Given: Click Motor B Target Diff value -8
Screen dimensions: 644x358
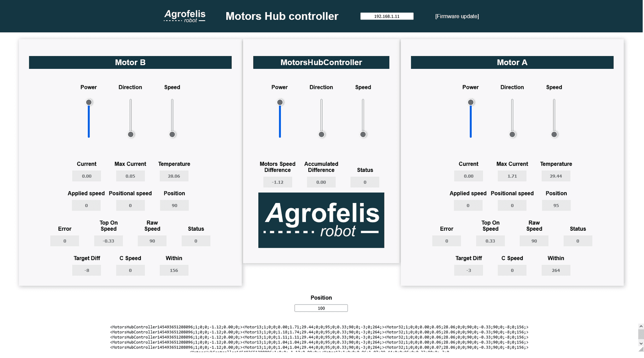Looking at the screenshot, I should (87, 270).
